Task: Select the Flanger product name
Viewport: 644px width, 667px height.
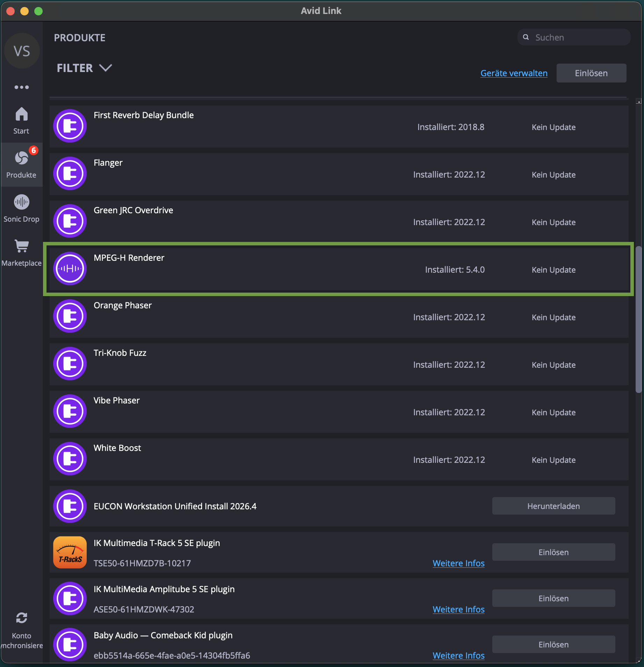Action: (x=108, y=163)
